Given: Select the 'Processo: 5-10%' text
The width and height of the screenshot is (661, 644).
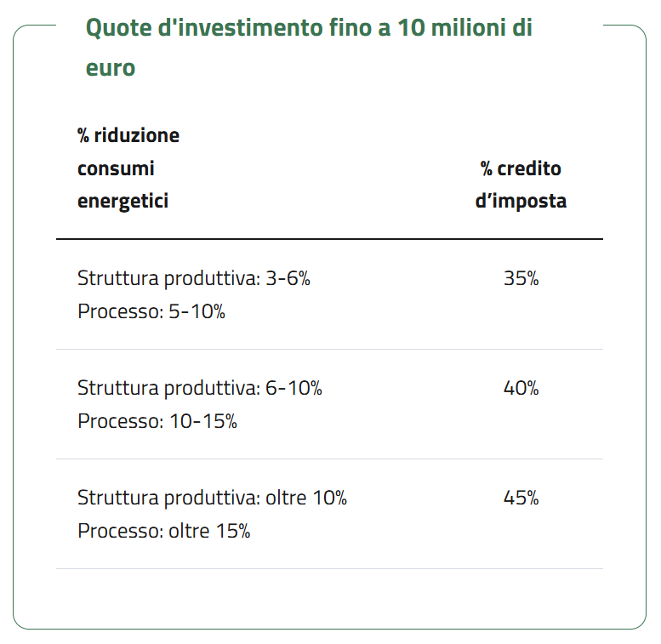Looking at the screenshot, I should click(x=151, y=311).
